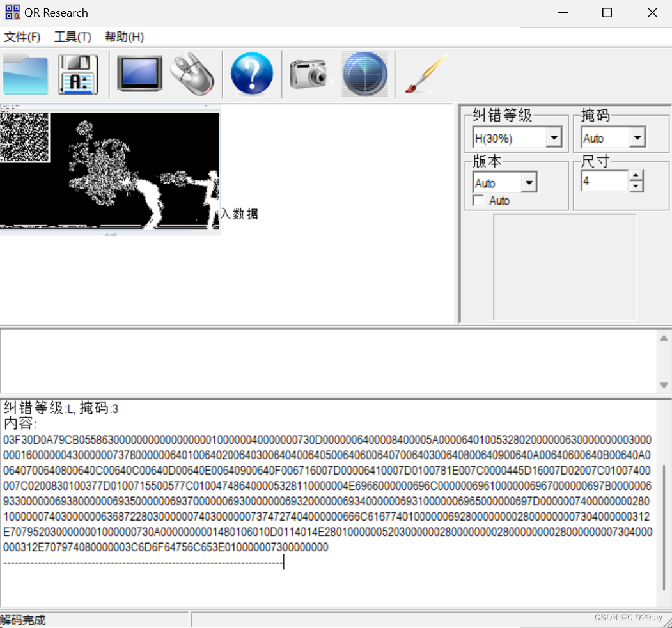This screenshot has width=672, height=628.
Task: Expand the 纠错等级 H(30%) dropdown
Action: point(554,138)
